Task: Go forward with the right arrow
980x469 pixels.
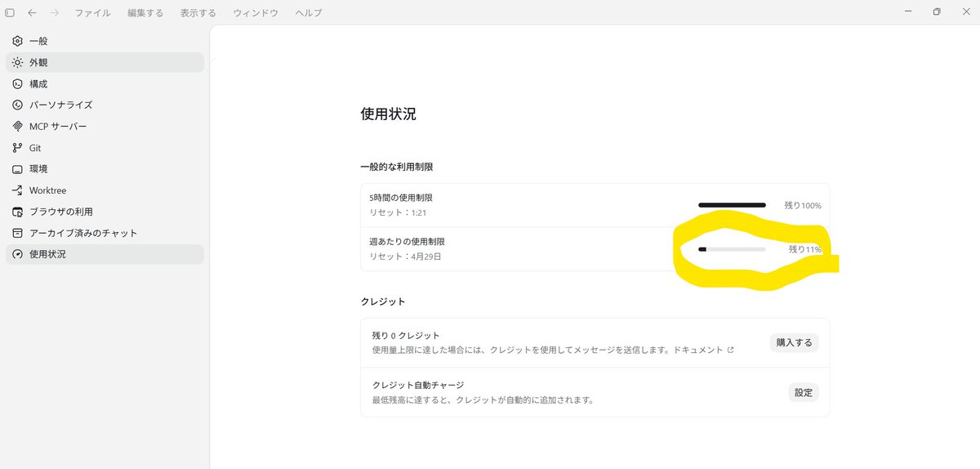Action: [x=55, y=13]
